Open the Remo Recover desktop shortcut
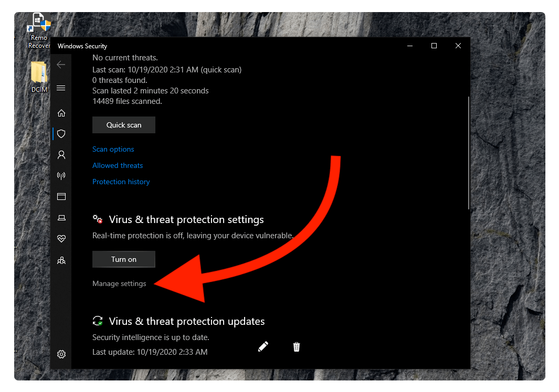Image resolution: width=559 pixels, height=392 pixels. pyautogui.click(x=39, y=30)
